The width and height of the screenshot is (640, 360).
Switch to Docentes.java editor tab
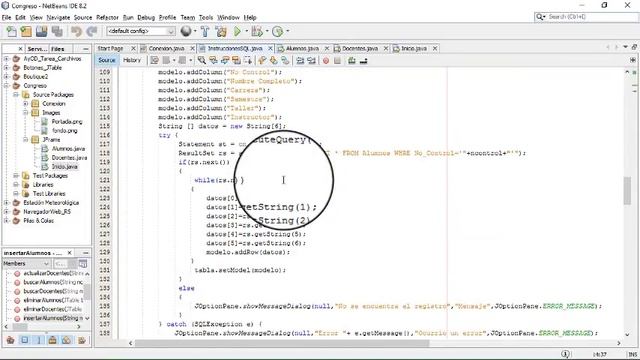pos(360,49)
